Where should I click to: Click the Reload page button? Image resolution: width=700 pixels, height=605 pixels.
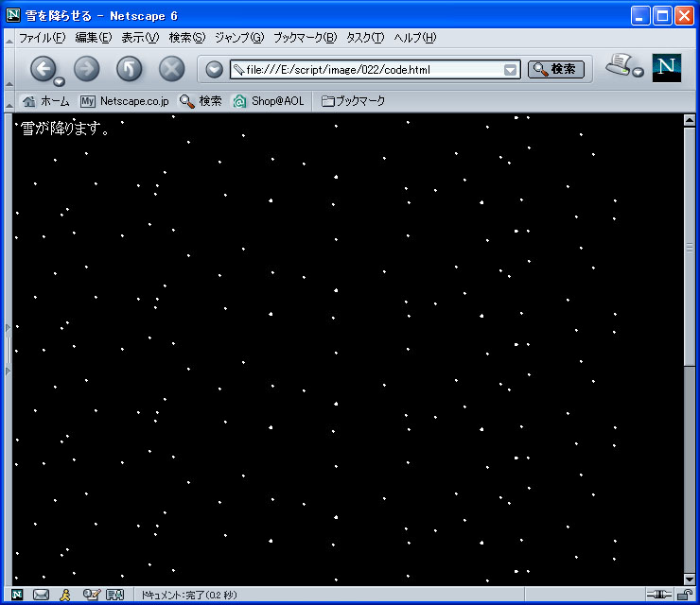(129, 69)
